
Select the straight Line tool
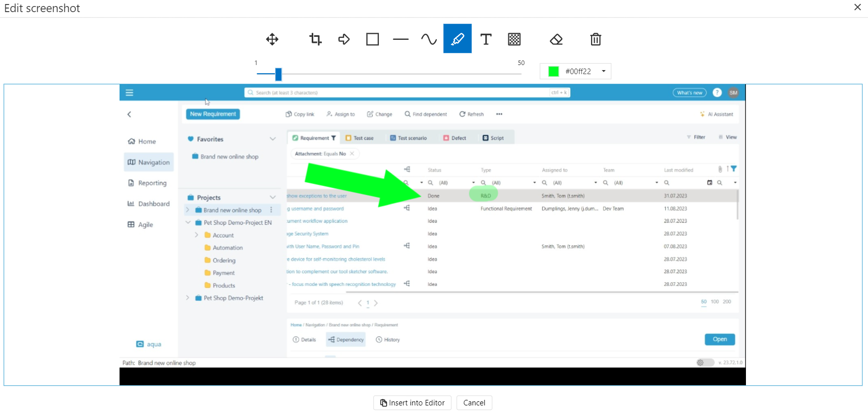(400, 39)
